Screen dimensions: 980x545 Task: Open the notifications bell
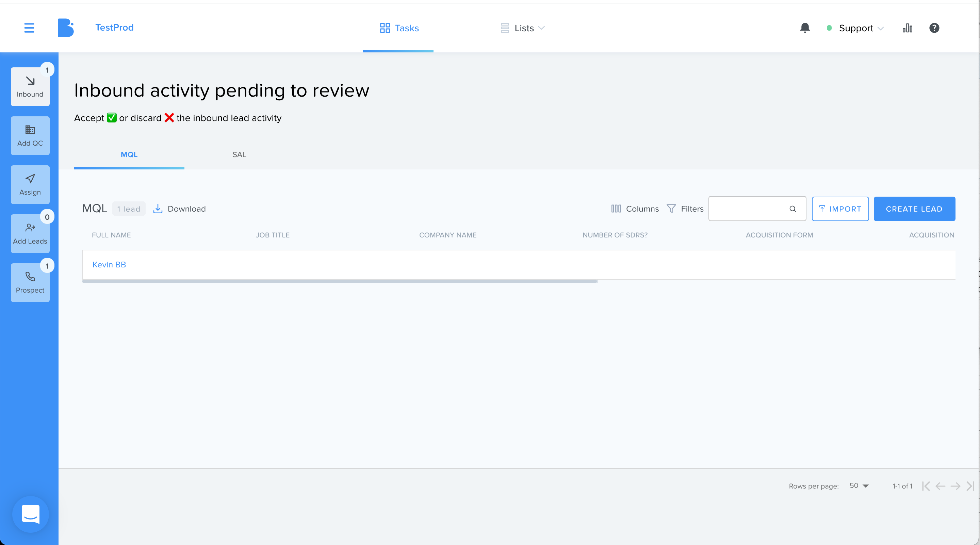[805, 28]
